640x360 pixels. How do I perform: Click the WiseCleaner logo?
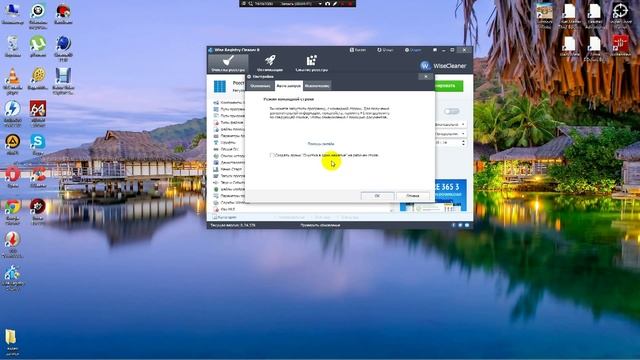(443, 65)
